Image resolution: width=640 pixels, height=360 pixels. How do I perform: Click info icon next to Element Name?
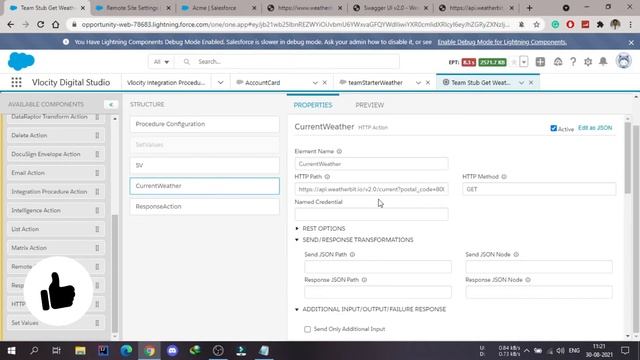[339, 151]
